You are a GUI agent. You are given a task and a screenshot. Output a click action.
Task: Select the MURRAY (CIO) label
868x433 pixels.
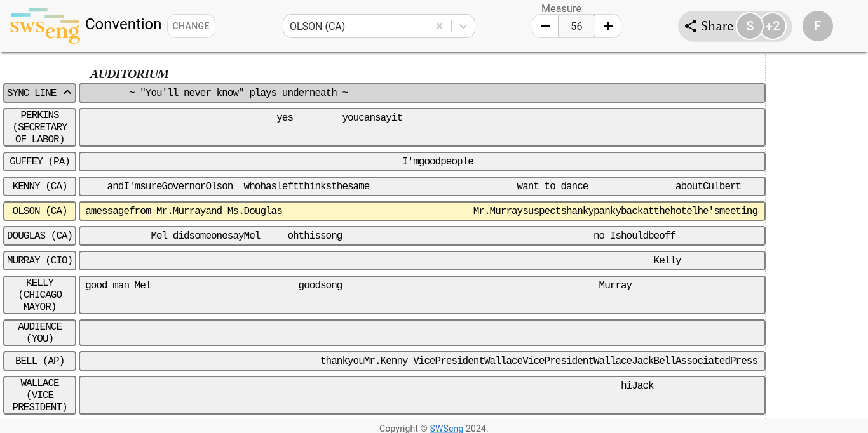coord(39,260)
